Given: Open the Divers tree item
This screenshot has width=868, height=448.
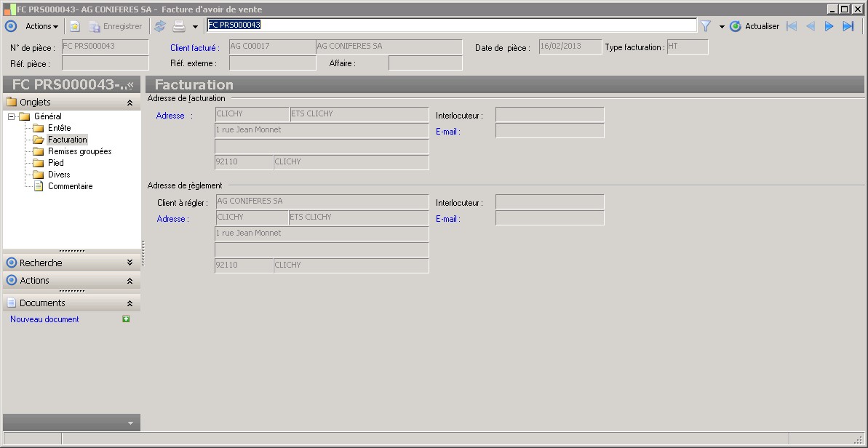Looking at the screenshot, I should 59,175.
